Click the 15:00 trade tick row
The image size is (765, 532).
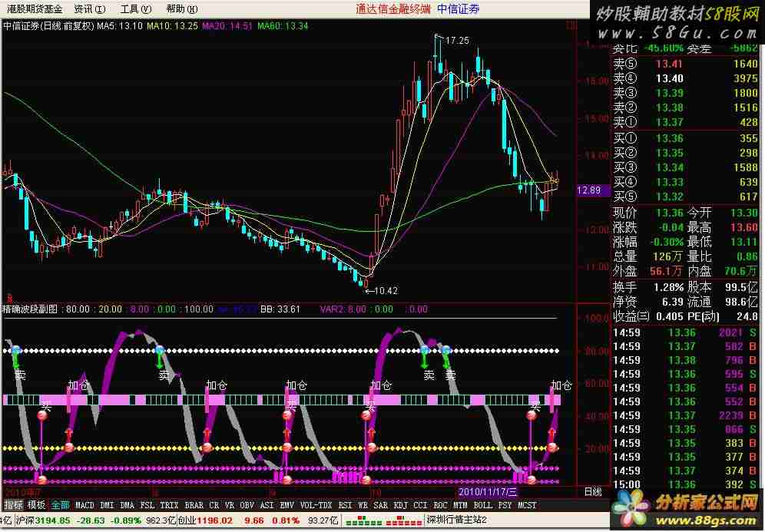pos(685,484)
